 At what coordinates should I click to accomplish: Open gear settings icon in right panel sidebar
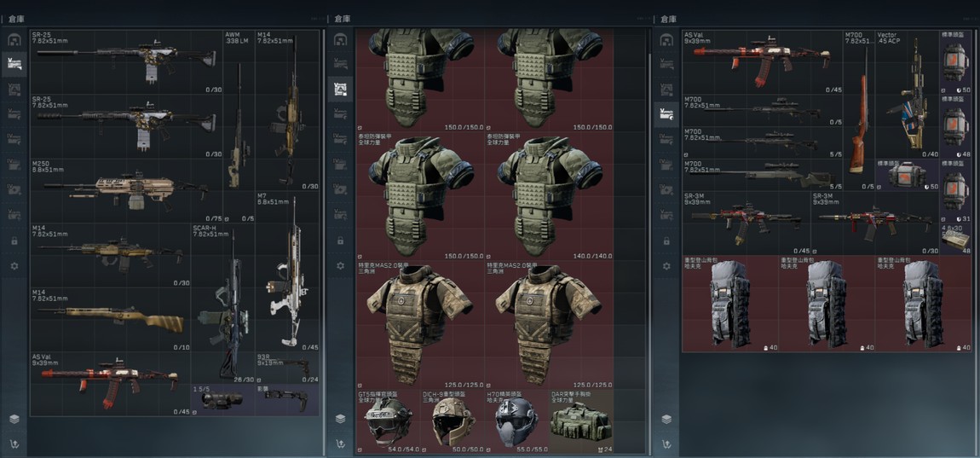click(x=667, y=266)
